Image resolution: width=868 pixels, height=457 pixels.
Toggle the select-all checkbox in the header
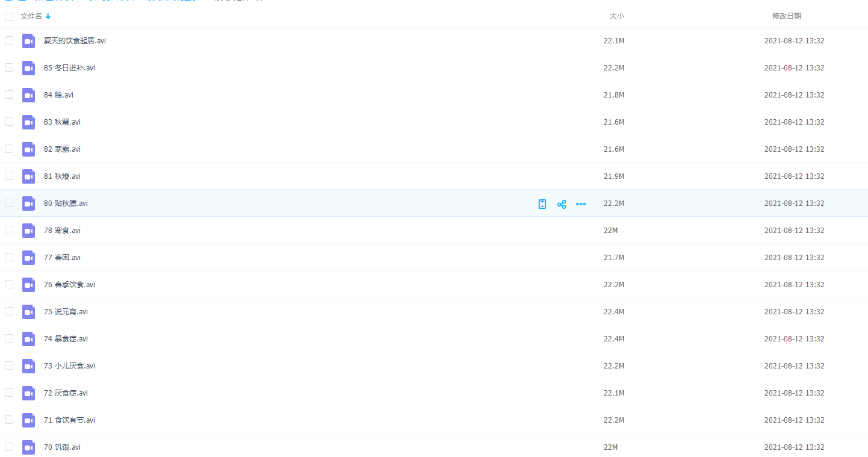(9, 17)
